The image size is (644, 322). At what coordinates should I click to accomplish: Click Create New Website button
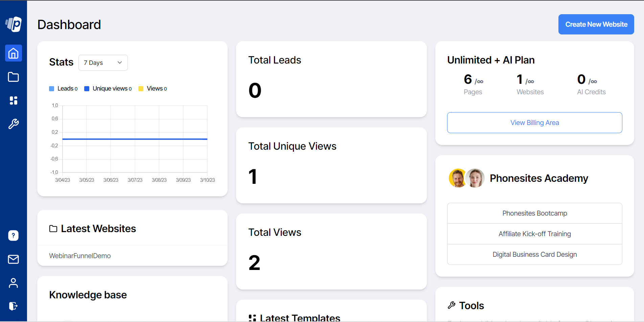click(x=596, y=24)
